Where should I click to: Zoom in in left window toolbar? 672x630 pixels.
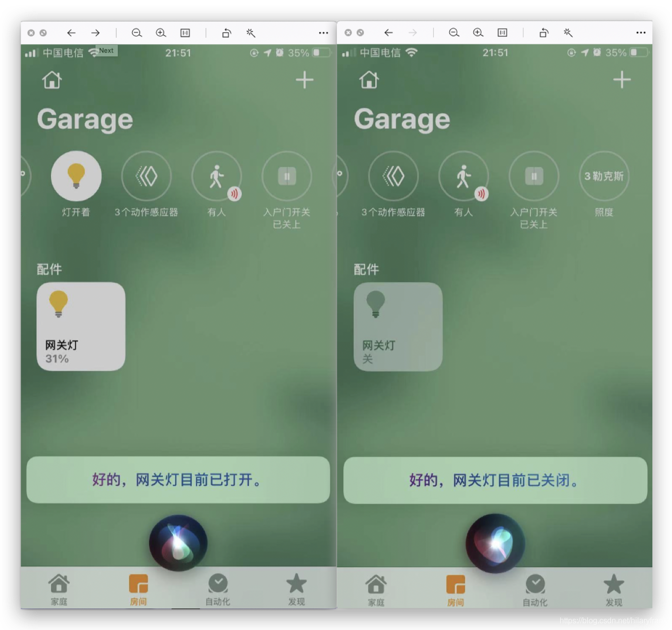pos(161,33)
